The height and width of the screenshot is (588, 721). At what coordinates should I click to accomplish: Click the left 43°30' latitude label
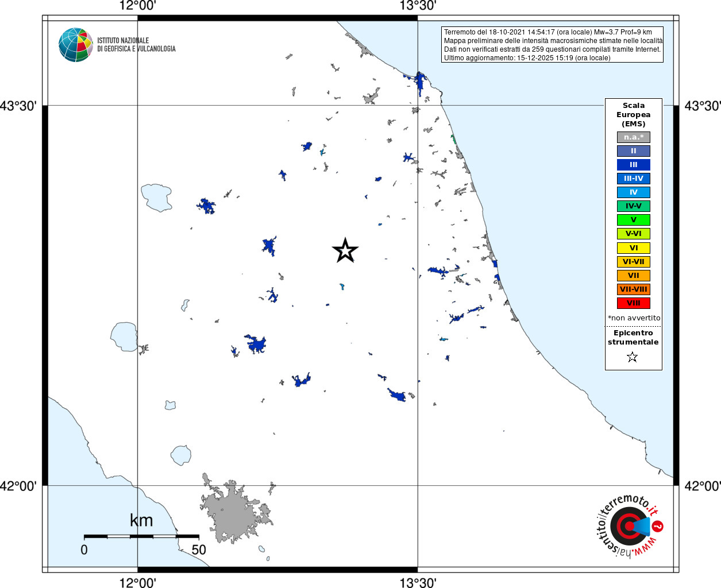coord(18,106)
